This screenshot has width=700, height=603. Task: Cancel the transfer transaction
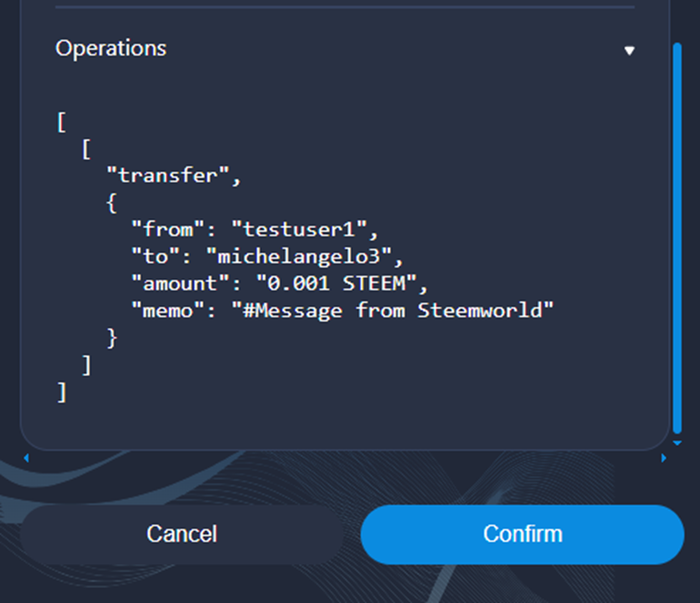182,534
